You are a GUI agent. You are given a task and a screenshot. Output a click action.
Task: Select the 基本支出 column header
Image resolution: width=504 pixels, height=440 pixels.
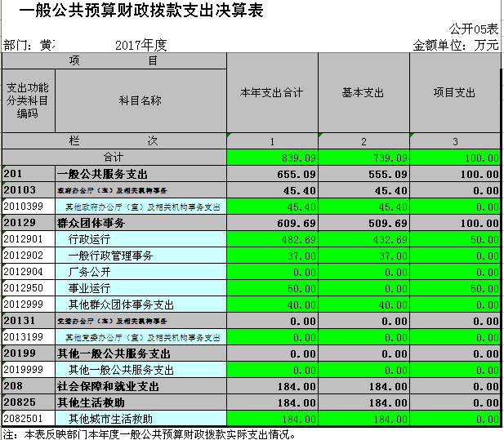(x=364, y=93)
